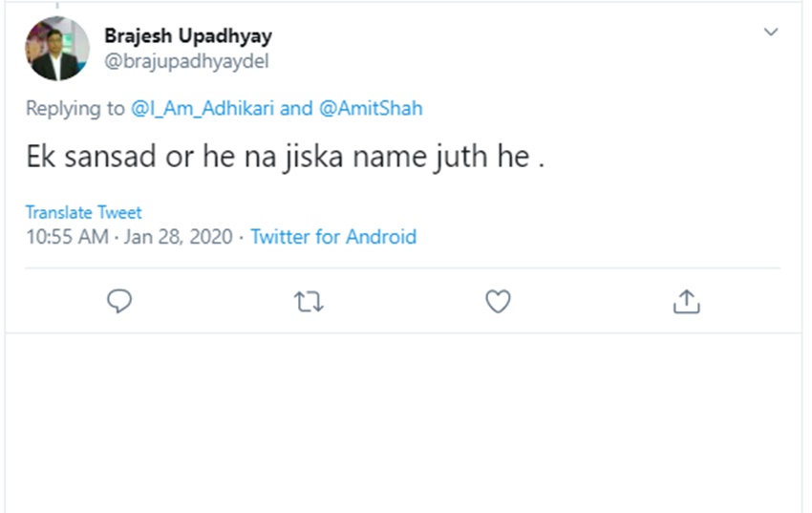Expand the tweet options chevron menu

(x=771, y=32)
